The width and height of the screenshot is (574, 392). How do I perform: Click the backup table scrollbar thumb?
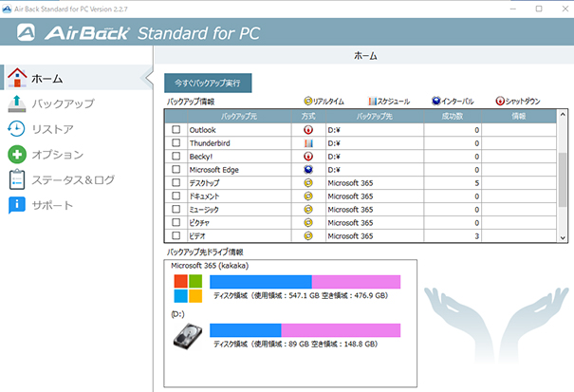(563, 179)
